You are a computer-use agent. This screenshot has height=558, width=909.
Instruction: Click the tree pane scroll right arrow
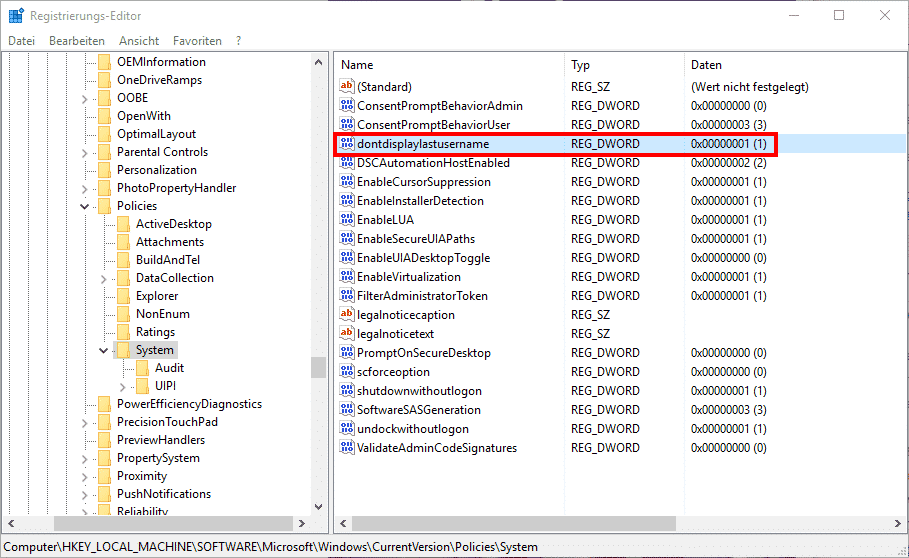pyautogui.click(x=301, y=523)
